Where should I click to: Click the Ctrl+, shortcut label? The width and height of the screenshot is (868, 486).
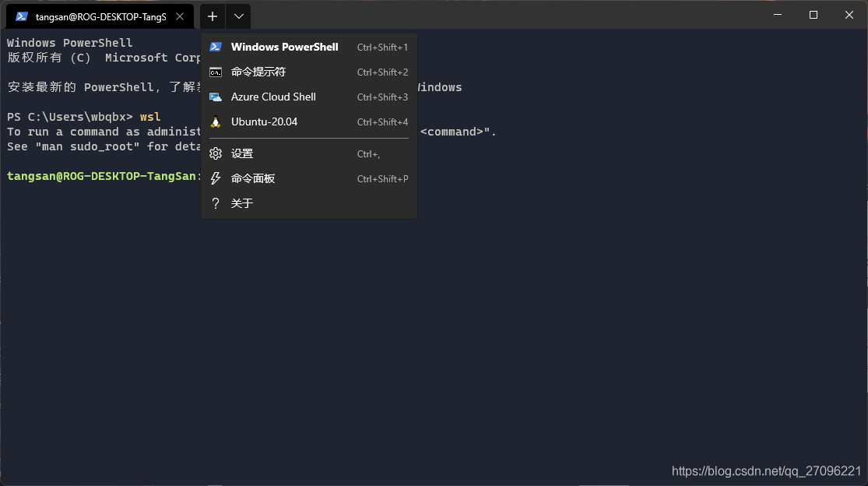click(x=369, y=154)
